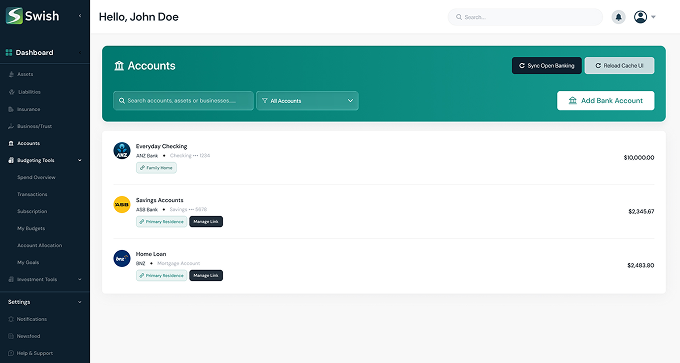Open Assets in the sidebar
Screen dimensions: 680x363
click(25, 74)
